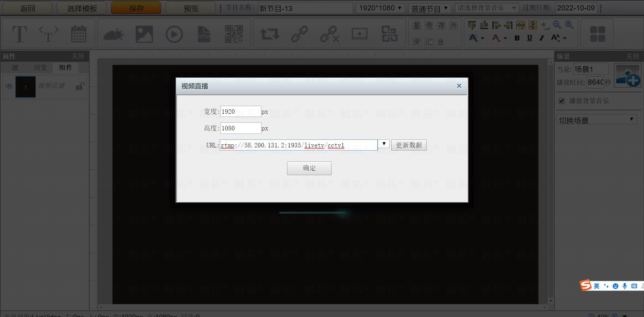644x317 pixels.
Task: Toggle 播放背景音乐 checkbox
Action: tap(561, 101)
